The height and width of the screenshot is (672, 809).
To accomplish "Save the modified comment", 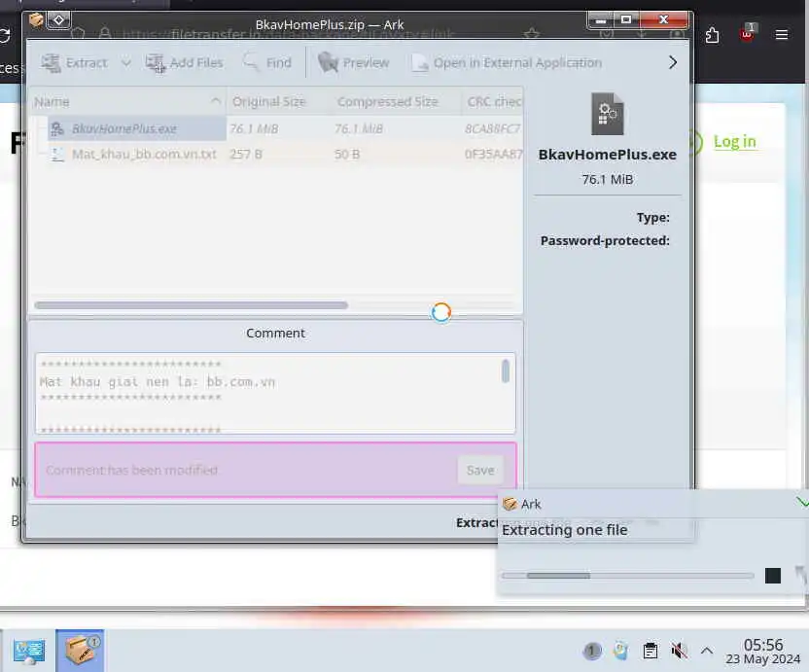I will pos(480,470).
